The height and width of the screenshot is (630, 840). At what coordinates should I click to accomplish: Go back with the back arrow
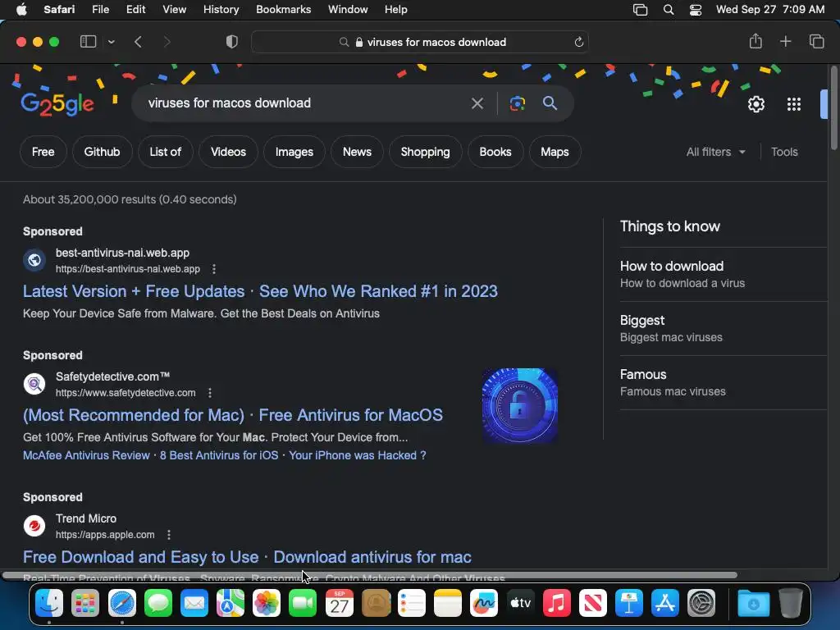click(x=138, y=42)
